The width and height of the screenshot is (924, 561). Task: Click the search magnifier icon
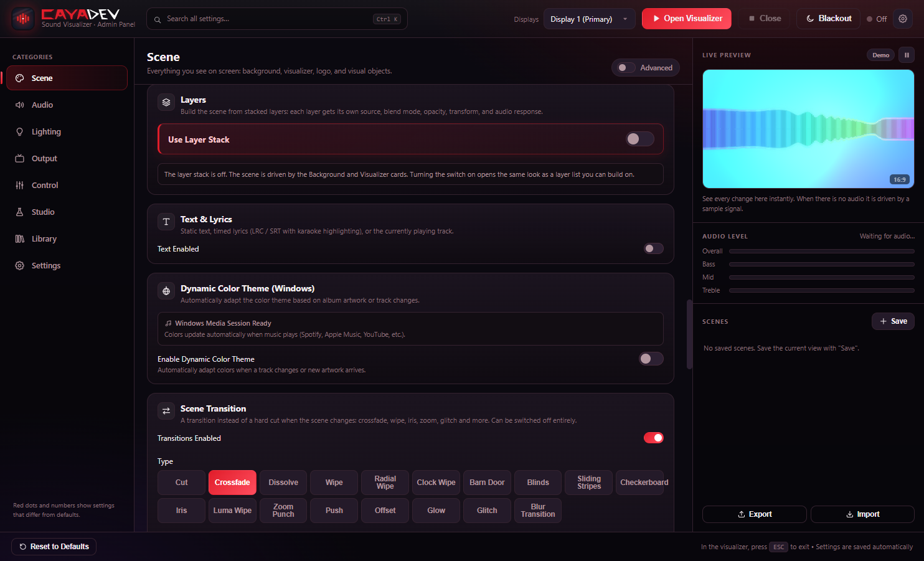point(158,19)
